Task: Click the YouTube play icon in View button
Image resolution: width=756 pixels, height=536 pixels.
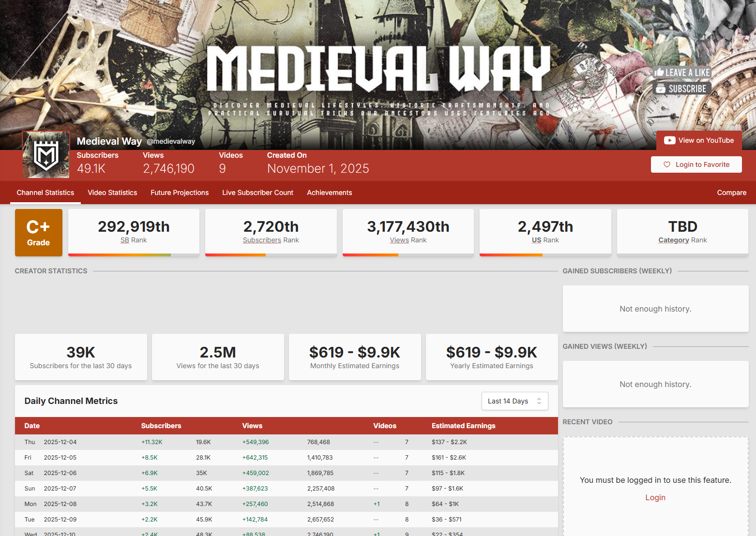Action: pyautogui.click(x=669, y=140)
